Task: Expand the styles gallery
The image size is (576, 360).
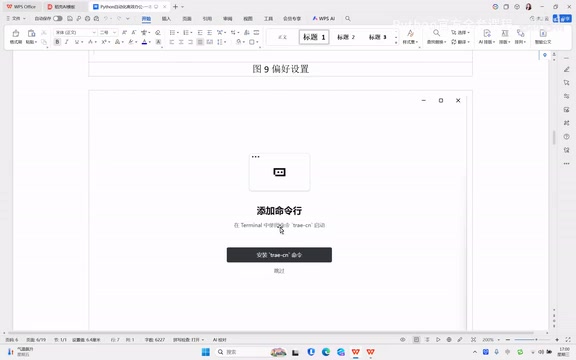Action: [x=396, y=43]
